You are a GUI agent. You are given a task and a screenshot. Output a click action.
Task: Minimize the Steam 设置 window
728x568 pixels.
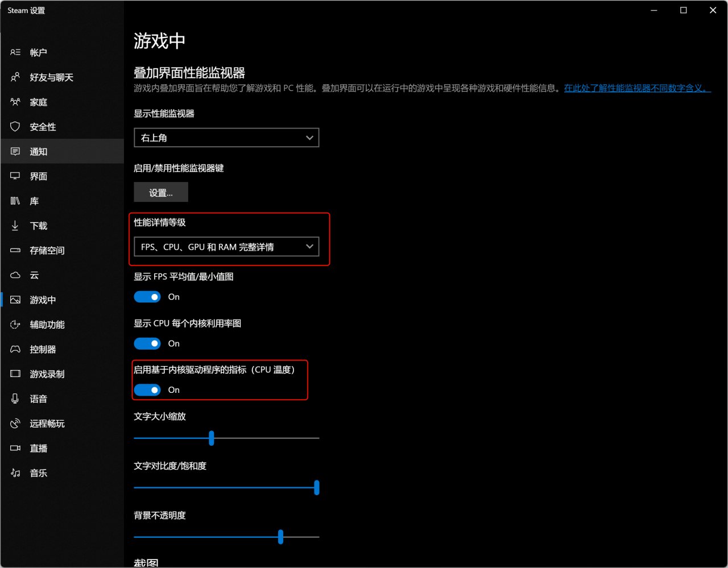point(654,10)
